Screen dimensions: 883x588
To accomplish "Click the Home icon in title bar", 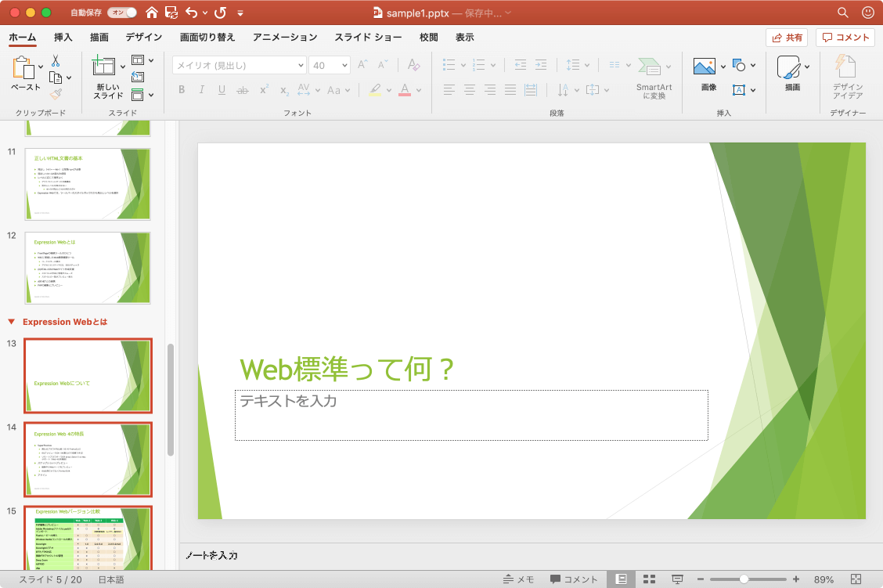I will (152, 13).
